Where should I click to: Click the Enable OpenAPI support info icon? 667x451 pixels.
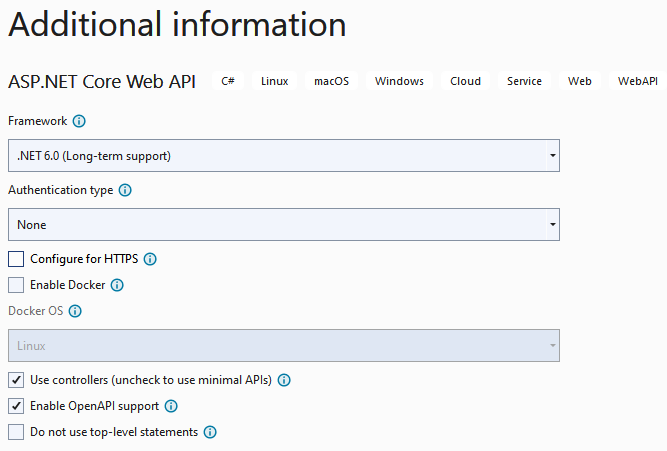point(171,406)
